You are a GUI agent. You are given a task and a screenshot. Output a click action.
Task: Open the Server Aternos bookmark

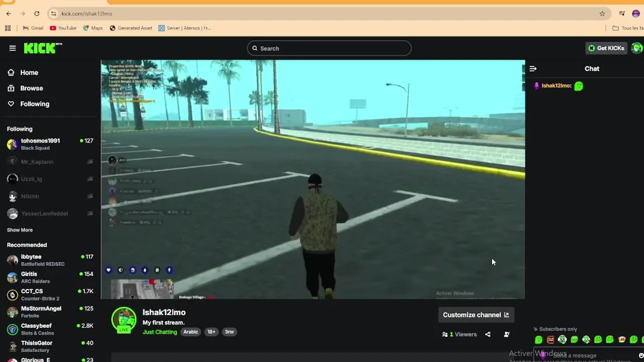185,28
